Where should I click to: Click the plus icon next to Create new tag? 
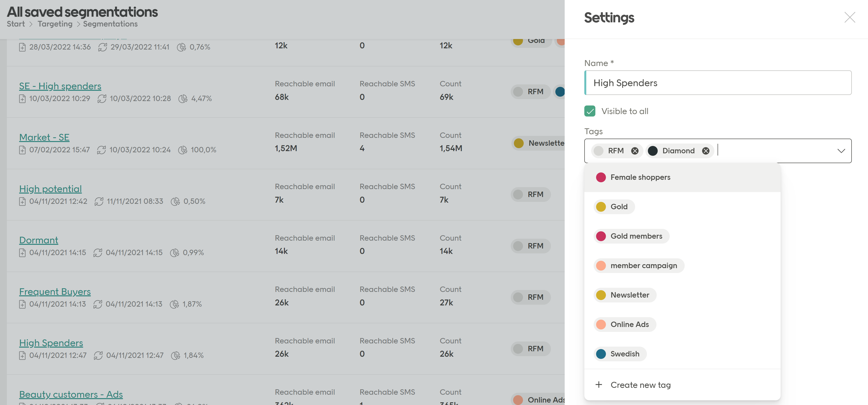click(599, 384)
